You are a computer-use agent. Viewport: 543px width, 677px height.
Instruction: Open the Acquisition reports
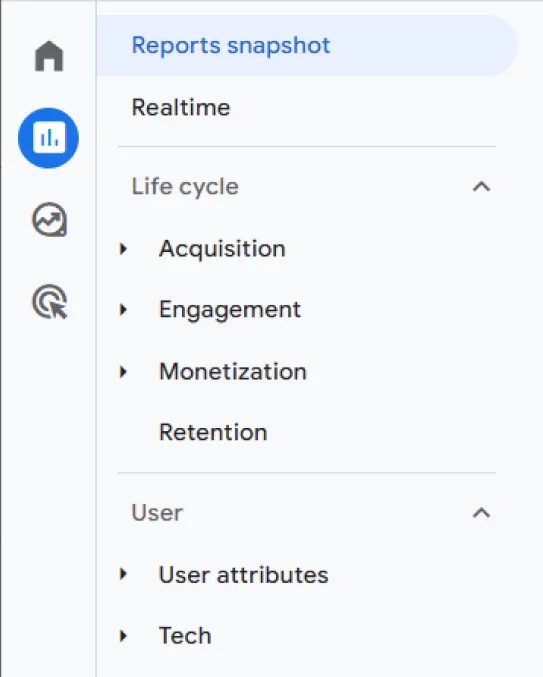[222, 249]
